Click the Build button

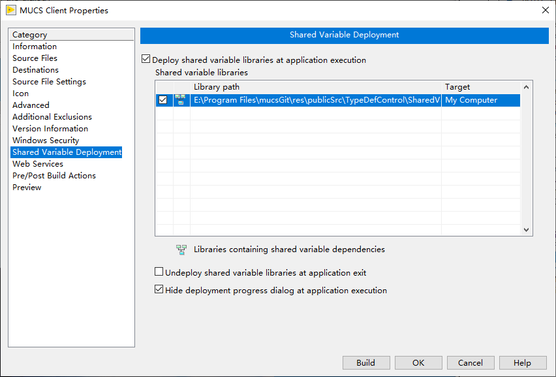[366, 363]
